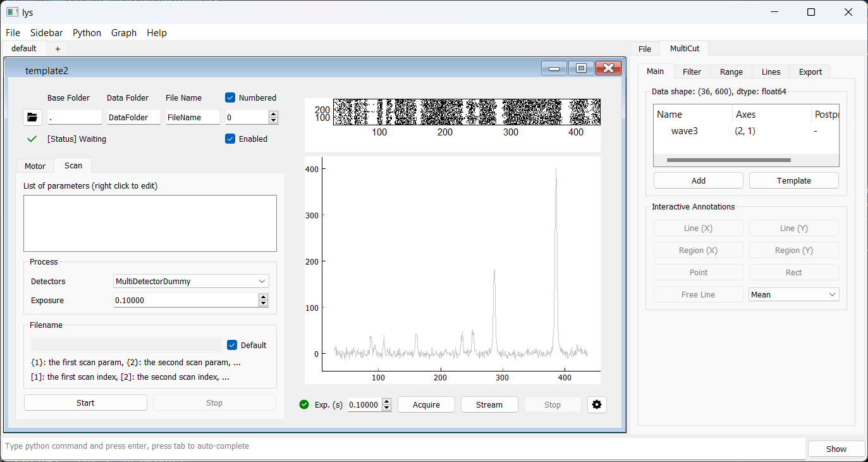The height and width of the screenshot is (462, 868).
Task: Click the lys application icon in title bar
Action: pyautogui.click(x=12, y=12)
